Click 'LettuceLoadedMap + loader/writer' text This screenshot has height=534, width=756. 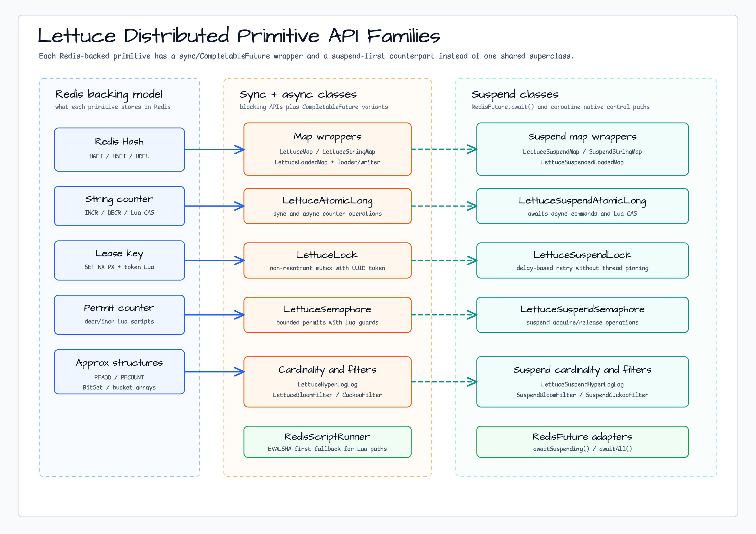327,162
